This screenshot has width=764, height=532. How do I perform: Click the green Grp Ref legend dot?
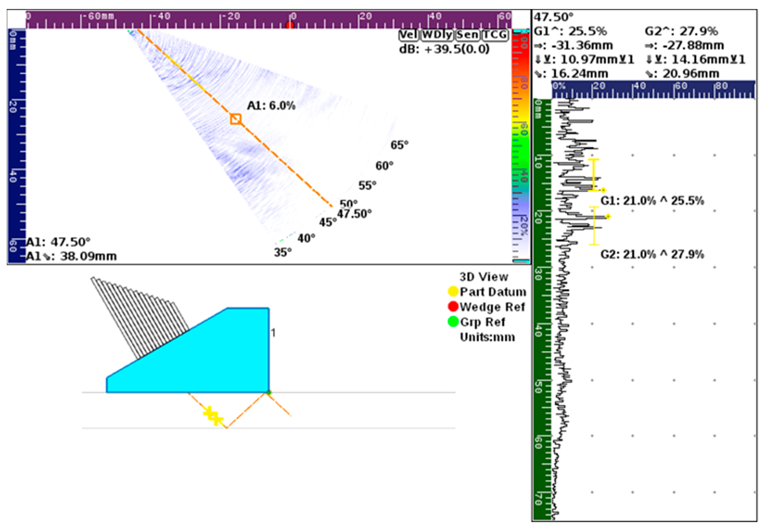[453, 322]
